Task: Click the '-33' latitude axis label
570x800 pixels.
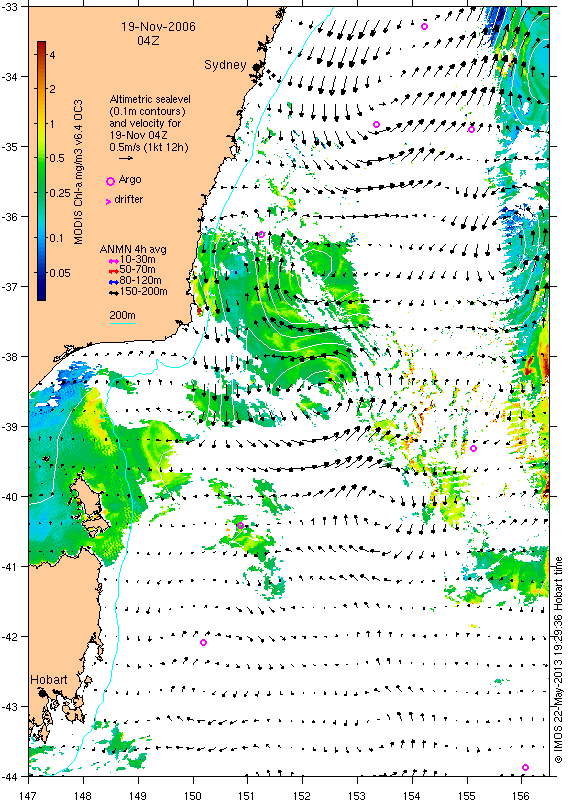Action: tap(10, 7)
